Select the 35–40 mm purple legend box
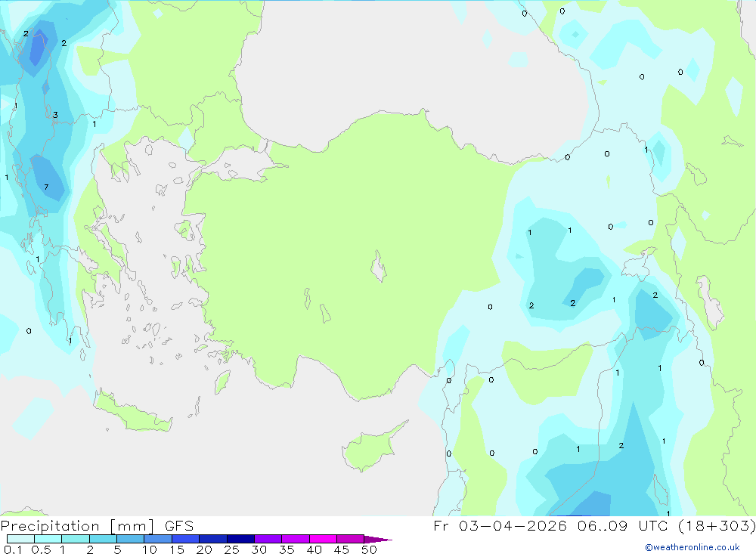This screenshot has height=554, width=756. [296, 539]
